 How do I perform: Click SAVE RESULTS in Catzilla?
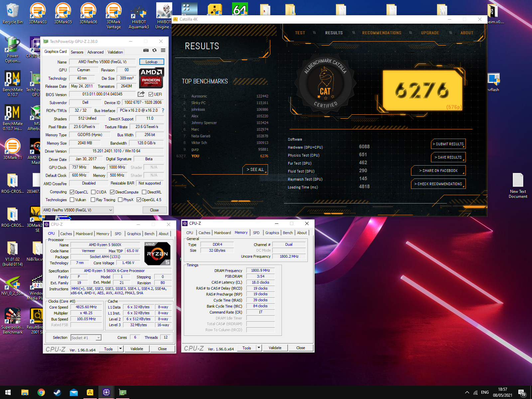448,157
